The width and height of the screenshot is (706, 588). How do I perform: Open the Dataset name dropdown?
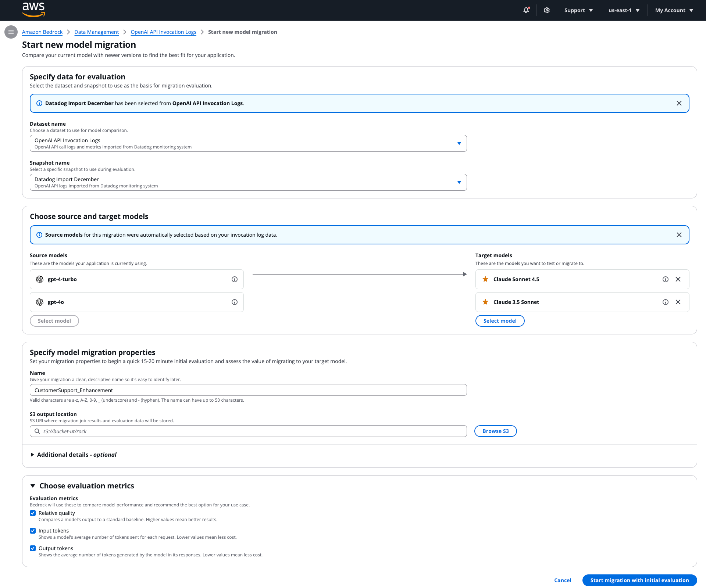coord(248,143)
